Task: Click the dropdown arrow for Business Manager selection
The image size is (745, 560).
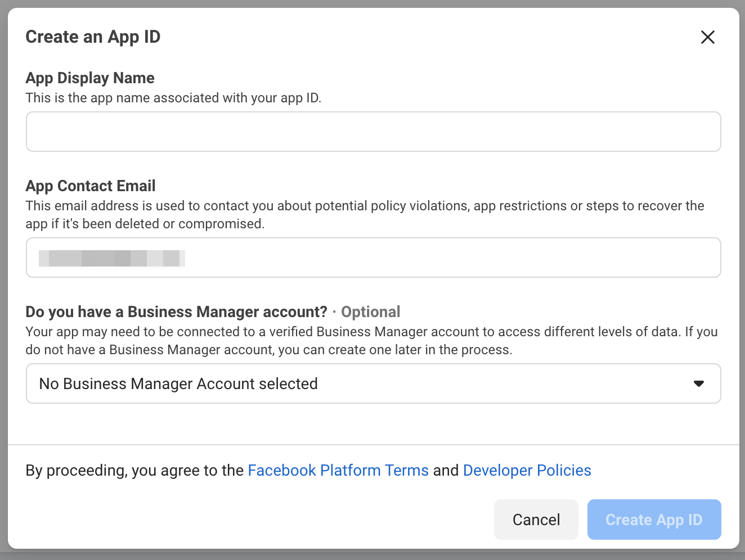Action: (x=699, y=383)
